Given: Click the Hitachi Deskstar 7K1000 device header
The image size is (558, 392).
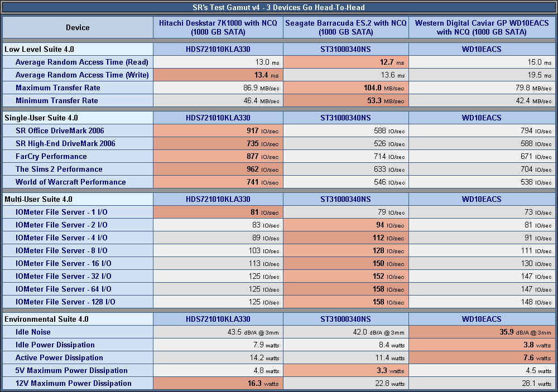Looking at the screenshot, I should pos(218,27).
